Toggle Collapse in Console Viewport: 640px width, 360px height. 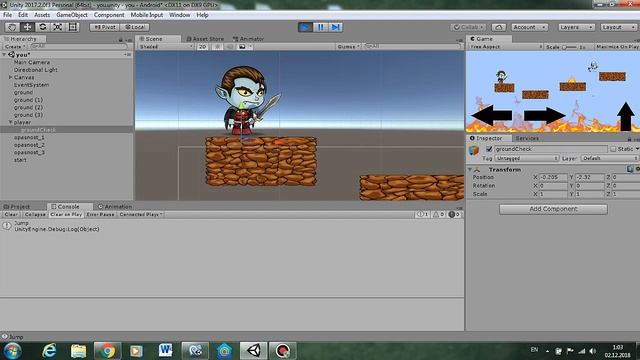35,214
